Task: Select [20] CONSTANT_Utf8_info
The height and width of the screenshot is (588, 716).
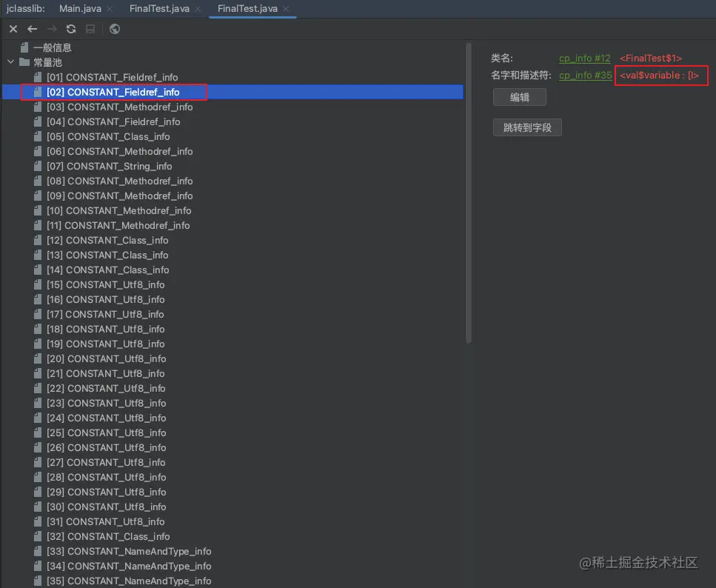Action: click(x=107, y=358)
